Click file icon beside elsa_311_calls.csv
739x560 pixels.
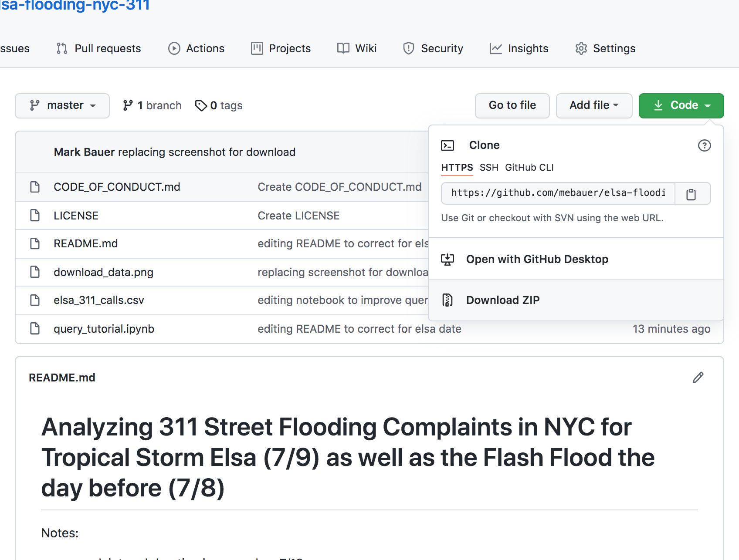[x=35, y=300]
